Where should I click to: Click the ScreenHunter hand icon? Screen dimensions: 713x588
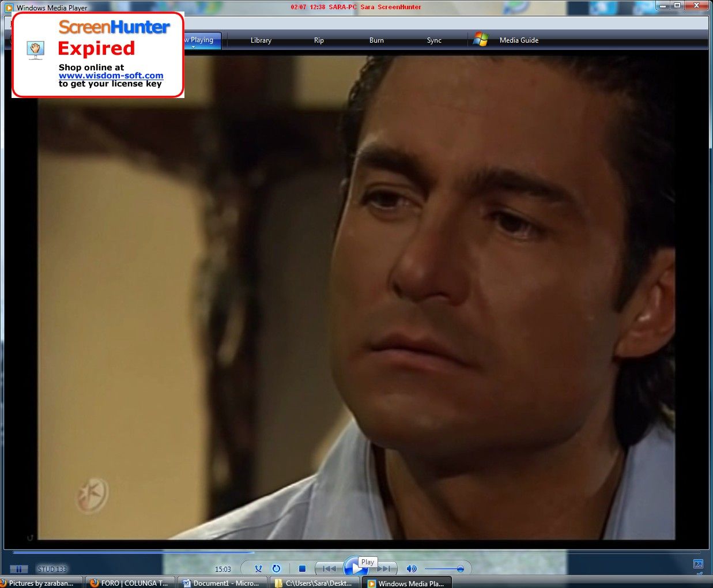[36, 50]
